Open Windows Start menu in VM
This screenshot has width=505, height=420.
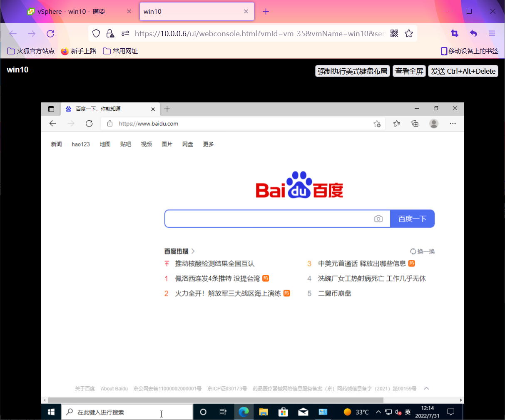51,412
